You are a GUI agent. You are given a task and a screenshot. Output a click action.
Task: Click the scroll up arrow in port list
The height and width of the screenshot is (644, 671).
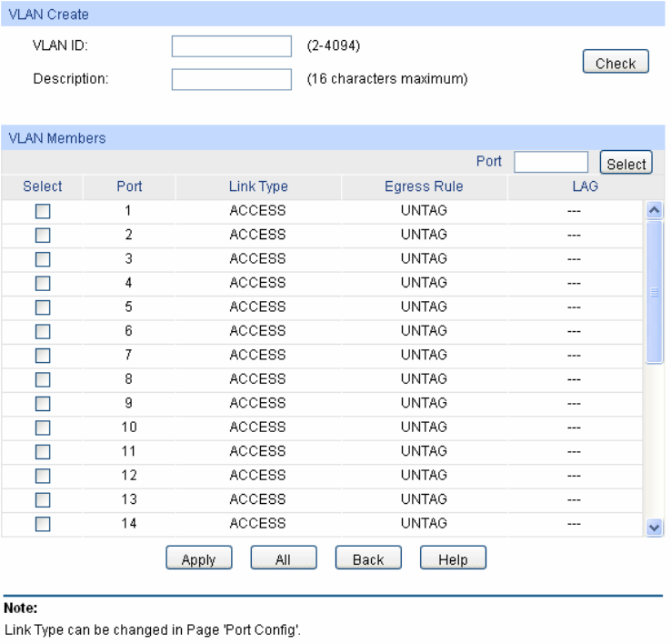(x=652, y=210)
